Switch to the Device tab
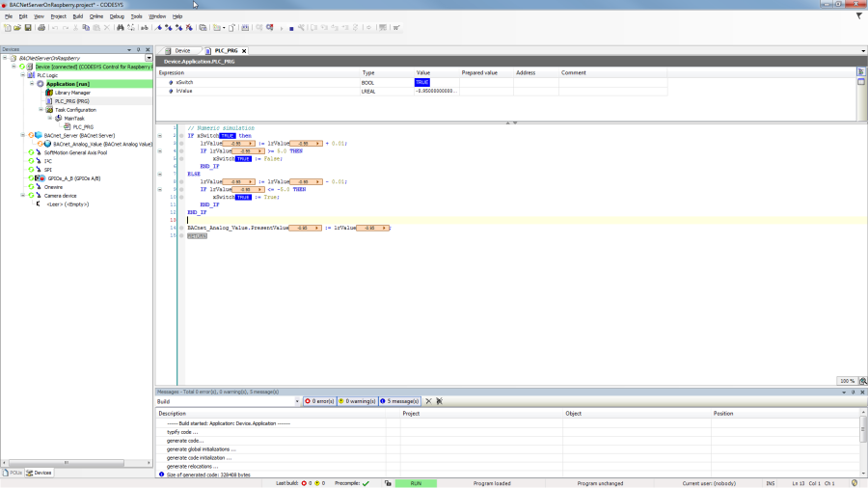 (x=181, y=51)
